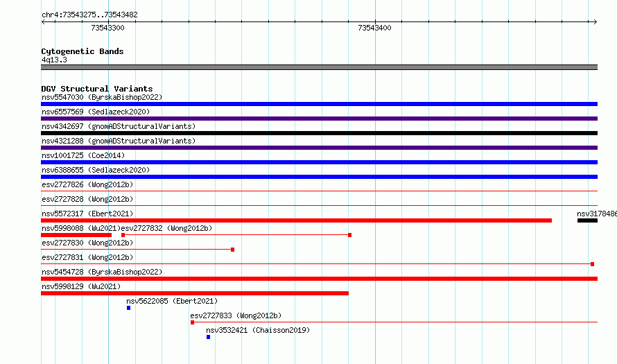617x364 pixels.
Task: Open nsv3532421 (Chaisson2019) variant label
Action: pyautogui.click(x=258, y=330)
